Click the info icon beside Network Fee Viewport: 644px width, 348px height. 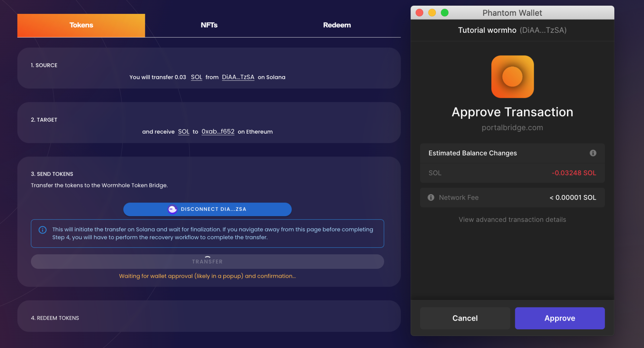pyautogui.click(x=431, y=197)
